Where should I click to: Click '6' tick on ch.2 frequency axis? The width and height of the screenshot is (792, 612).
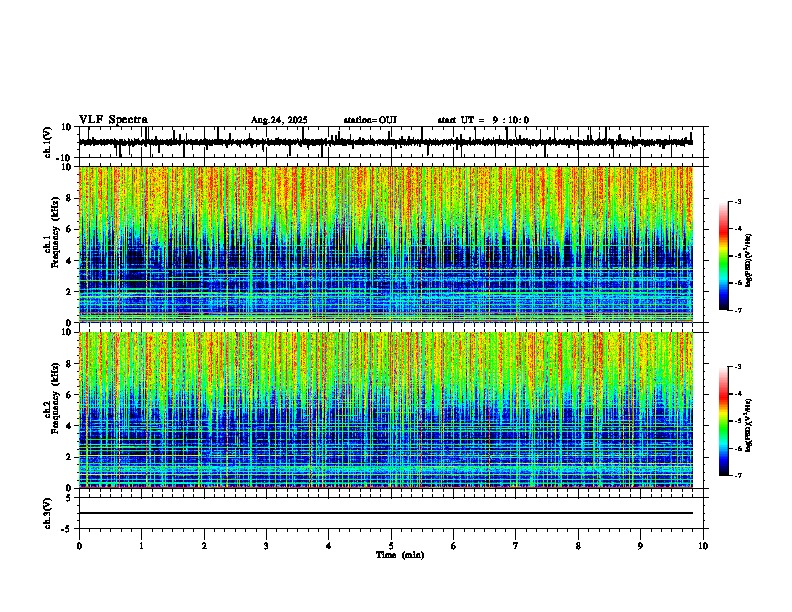pyautogui.click(x=70, y=395)
